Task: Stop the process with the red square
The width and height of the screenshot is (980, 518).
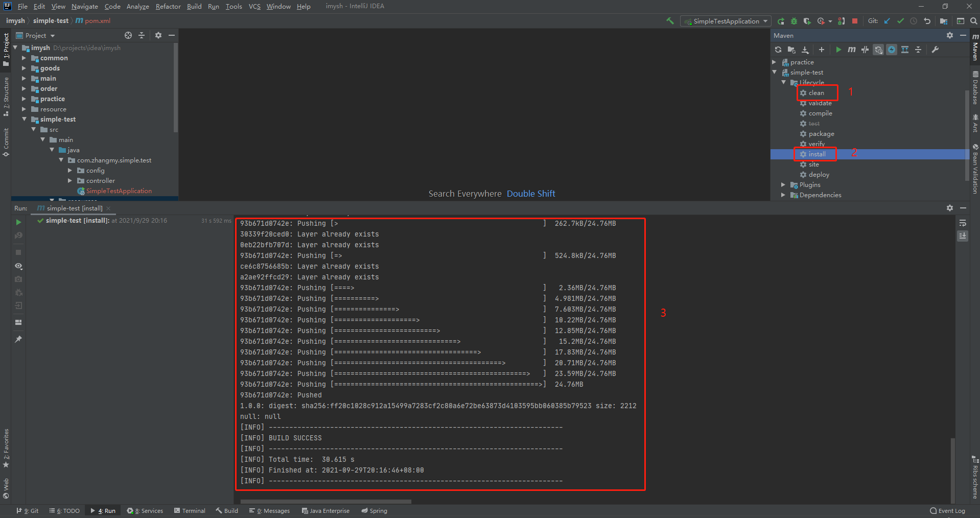Action: (x=855, y=21)
